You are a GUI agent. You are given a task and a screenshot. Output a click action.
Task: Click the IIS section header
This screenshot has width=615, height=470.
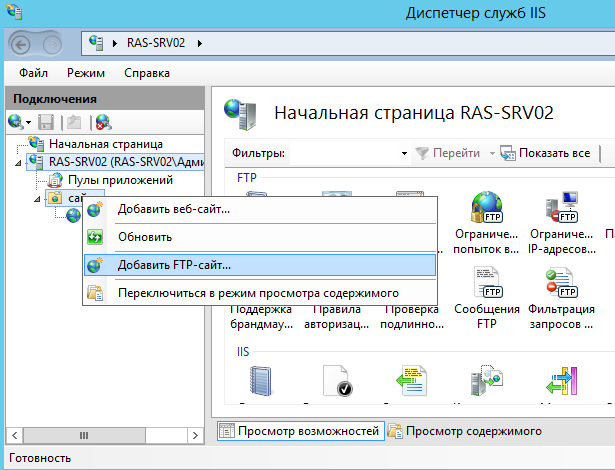243,352
